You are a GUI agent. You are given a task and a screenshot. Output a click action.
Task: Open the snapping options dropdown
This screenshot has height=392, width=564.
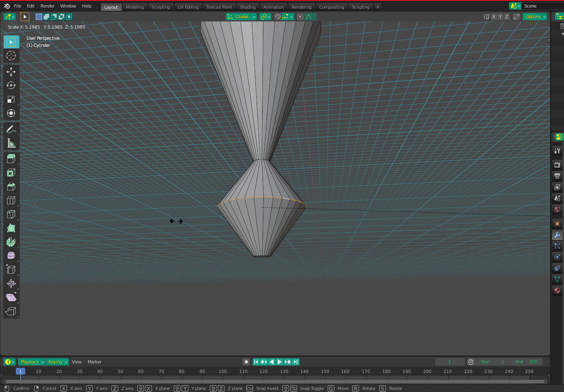(288, 17)
